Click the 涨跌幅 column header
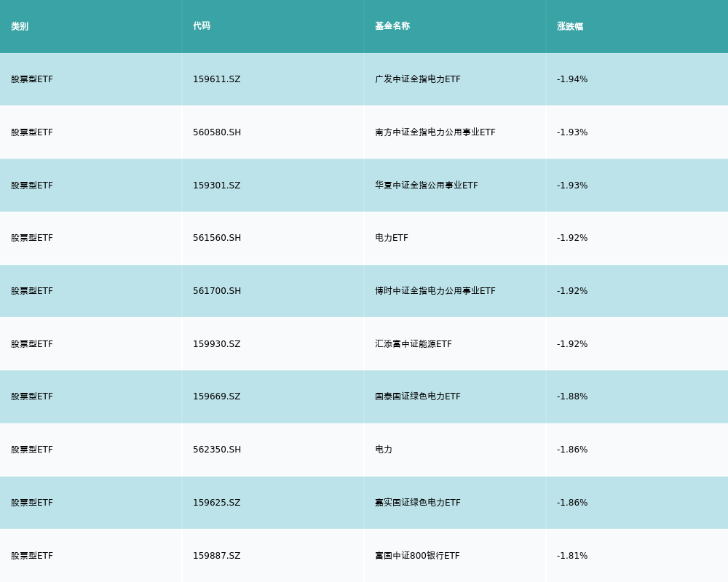728x582 pixels. coord(570,26)
